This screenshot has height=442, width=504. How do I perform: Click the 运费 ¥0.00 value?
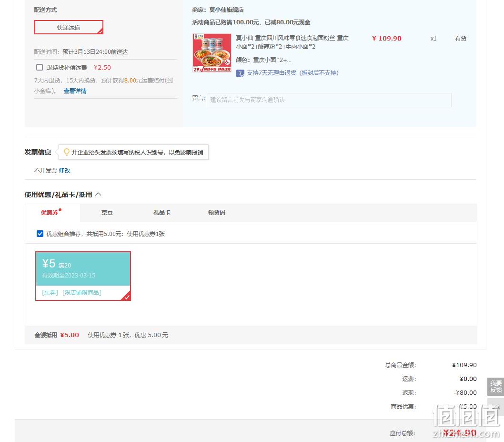pyautogui.click(x=468, y=379)
